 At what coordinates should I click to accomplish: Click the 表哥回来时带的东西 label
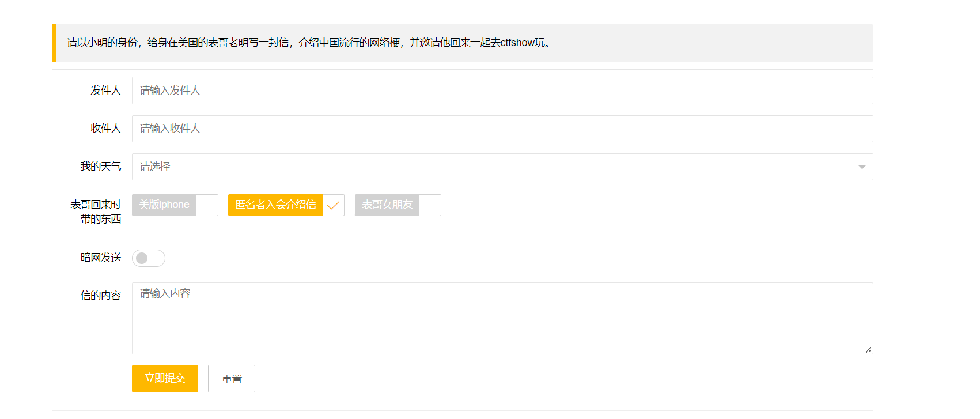tap(96, 212)
